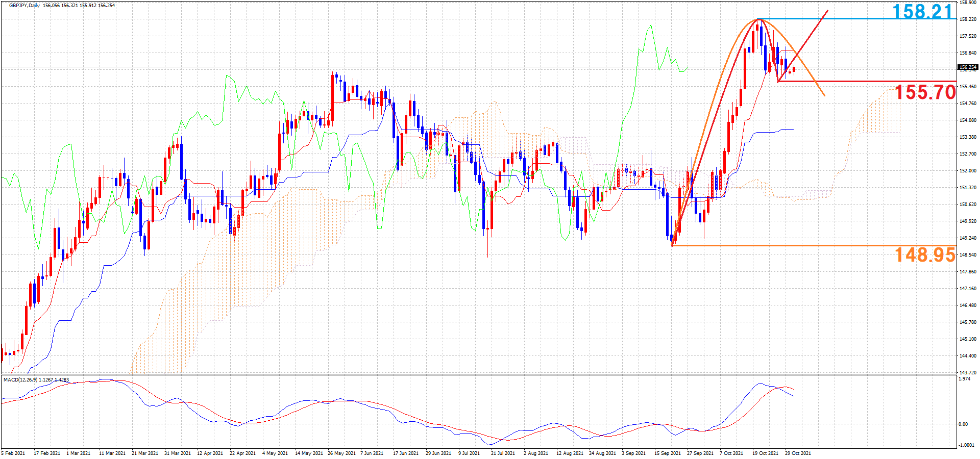980x459 pixels.
Task: Click the -1.0001 MACD scale value
Action: coord(966,445)
